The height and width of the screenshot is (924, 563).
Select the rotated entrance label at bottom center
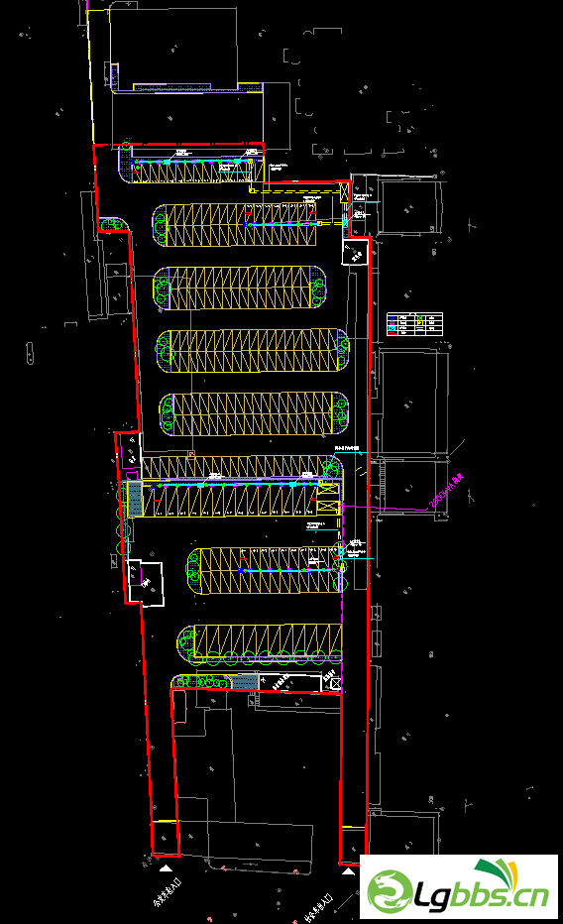[318, 908]
